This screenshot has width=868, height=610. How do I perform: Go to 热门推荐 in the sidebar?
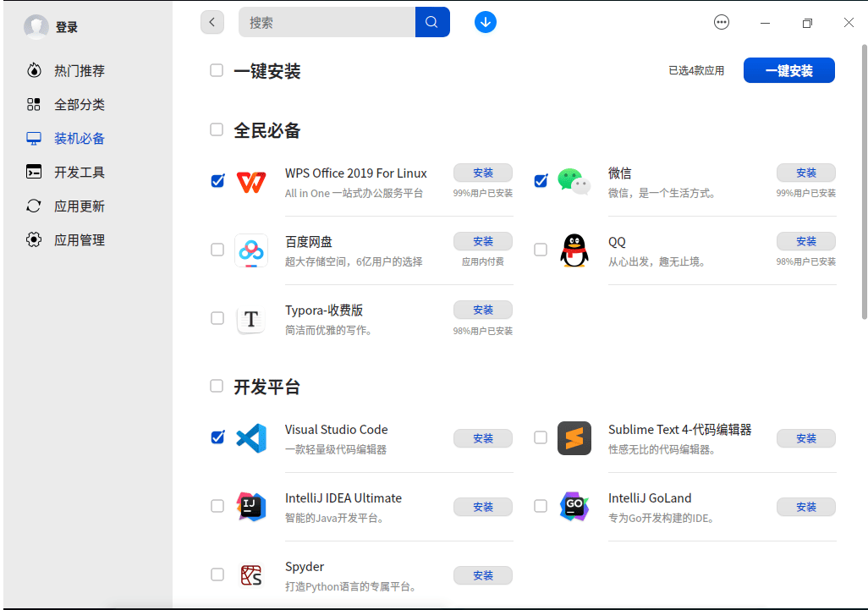[80, 71]
